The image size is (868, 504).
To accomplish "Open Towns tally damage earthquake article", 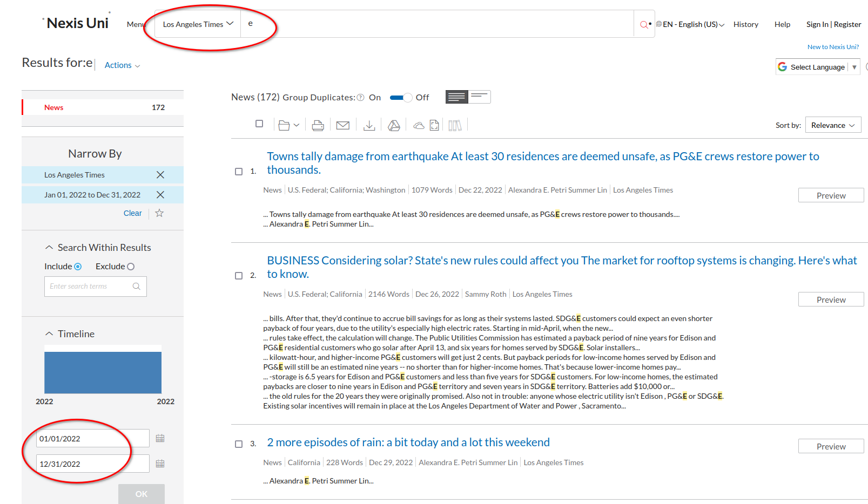I will point(543,163).
